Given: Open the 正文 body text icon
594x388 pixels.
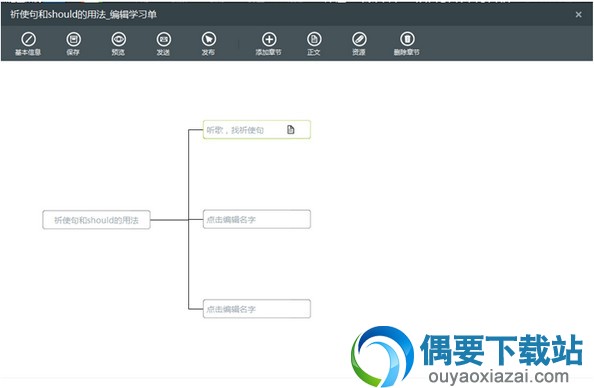Looking at the screenshot, I should coord(314,39).
